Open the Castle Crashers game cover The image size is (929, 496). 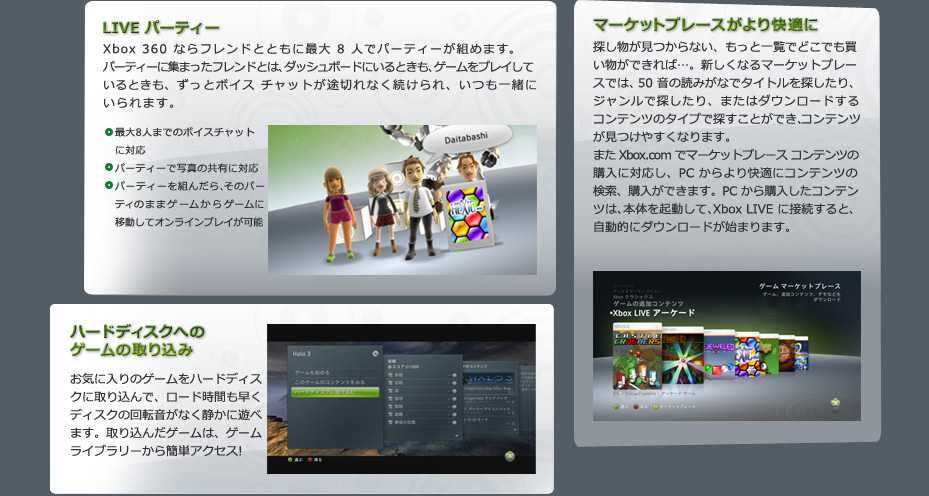[x=637, y=355]
